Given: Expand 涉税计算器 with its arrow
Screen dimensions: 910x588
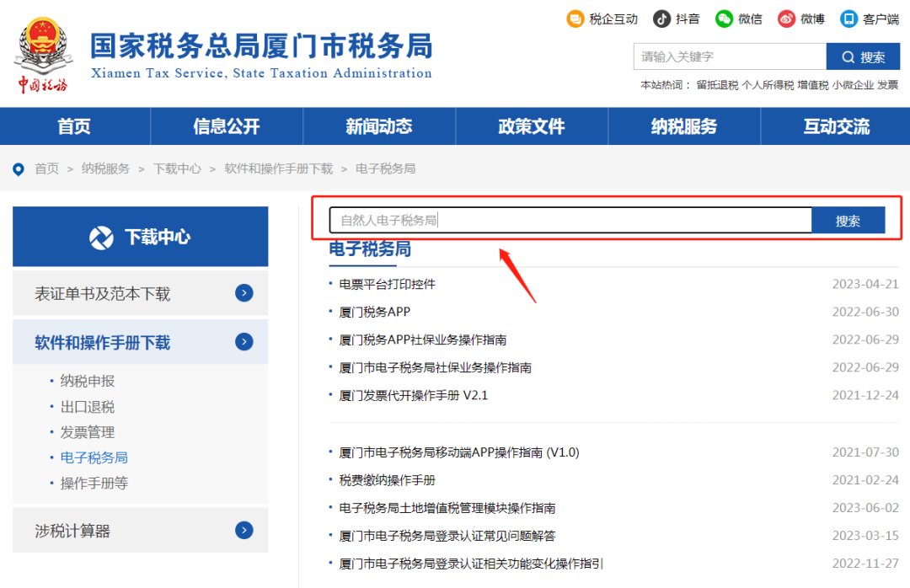Looking at the screenshot, I should [x=244, y=530].
